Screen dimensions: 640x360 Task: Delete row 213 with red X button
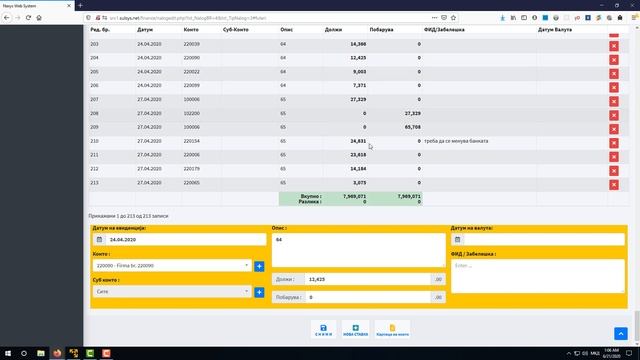tap(613, 185)
